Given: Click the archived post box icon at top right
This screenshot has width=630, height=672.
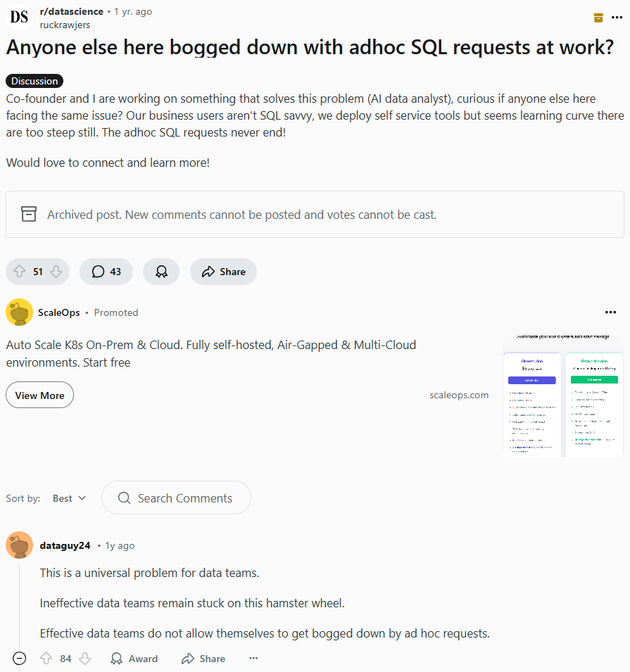Looking at the screenshot, I should (x=598, y=18).
